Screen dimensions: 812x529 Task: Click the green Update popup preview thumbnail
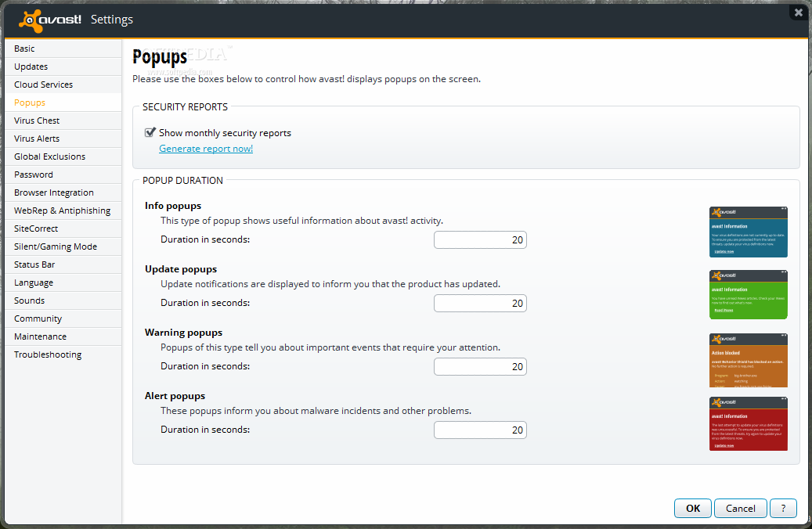pos(749,294)
